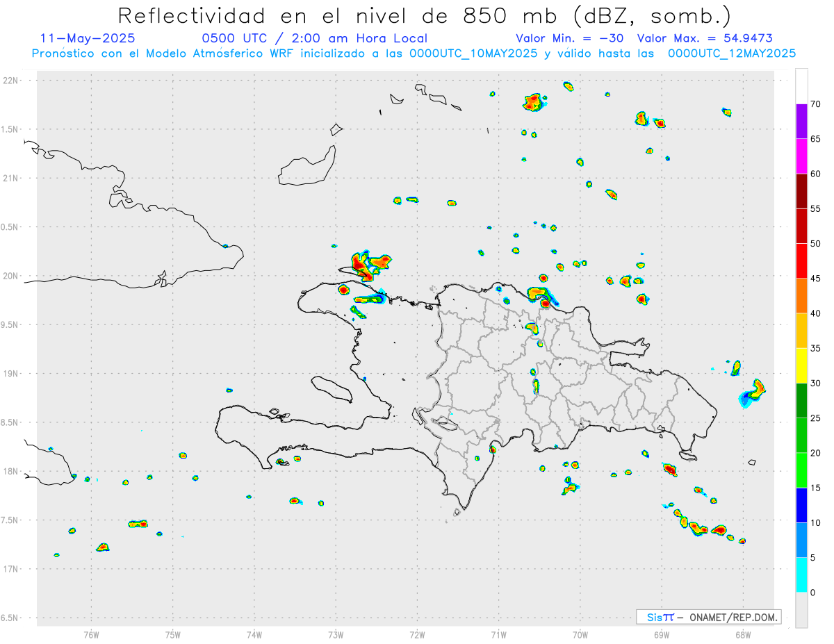
Task: Select the yellow 30–35 dBZ colorbar segment
Action: (802, 366)
